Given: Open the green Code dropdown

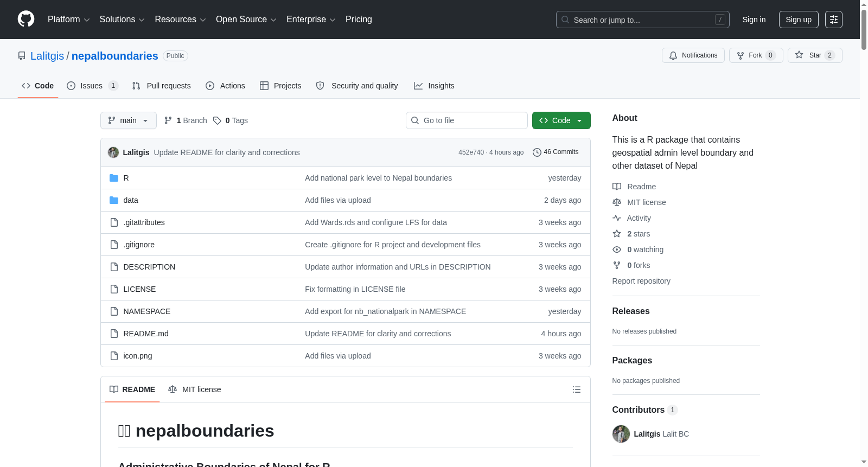Looking at the screenshot, I should (561, 120).
